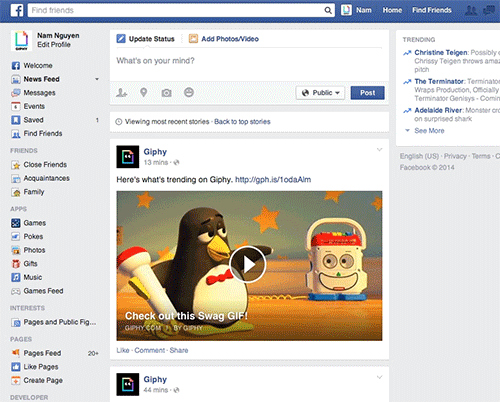This screenshot has width=500, height=402.
Task: Open the messages icon in the top bar
Action: (489, 11)
